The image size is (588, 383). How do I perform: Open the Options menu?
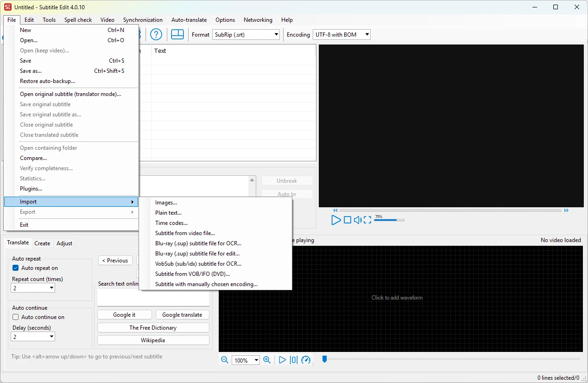pos(225,20)
